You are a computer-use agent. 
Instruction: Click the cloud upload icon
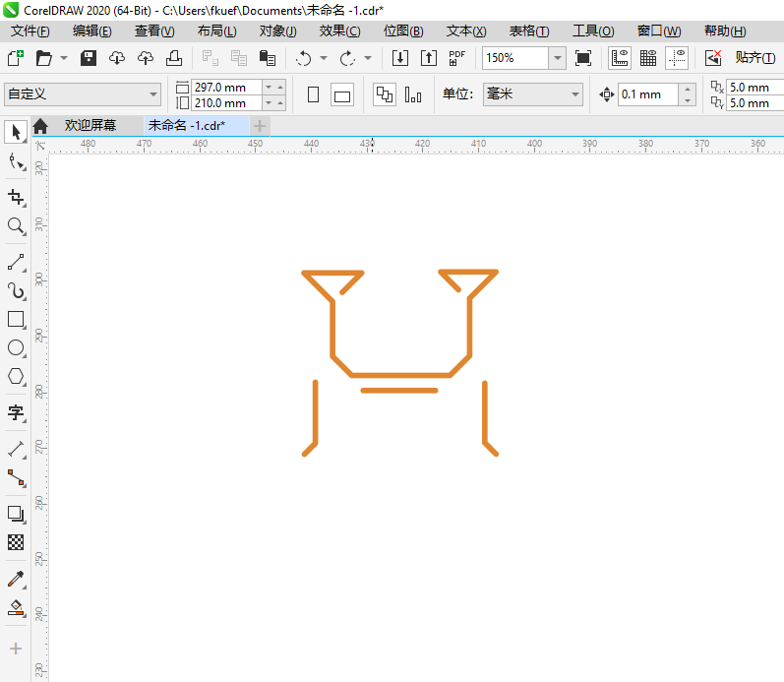146,58
